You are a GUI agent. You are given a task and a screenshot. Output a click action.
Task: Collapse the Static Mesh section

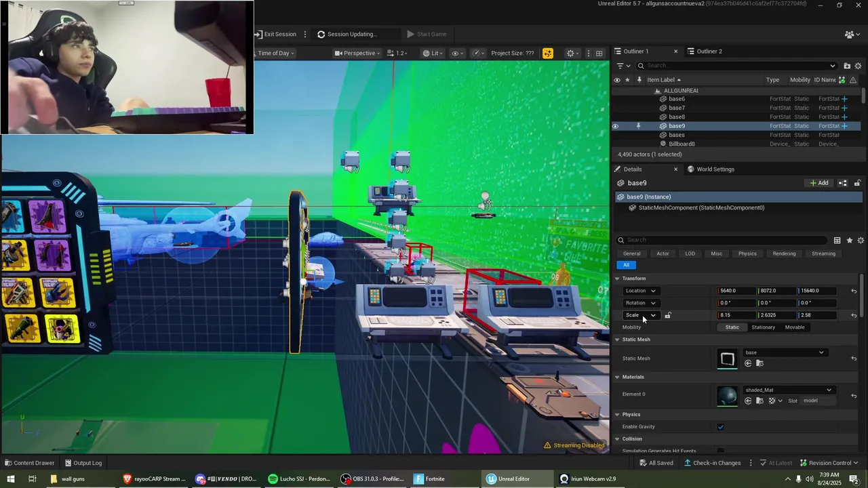[617, 340]
